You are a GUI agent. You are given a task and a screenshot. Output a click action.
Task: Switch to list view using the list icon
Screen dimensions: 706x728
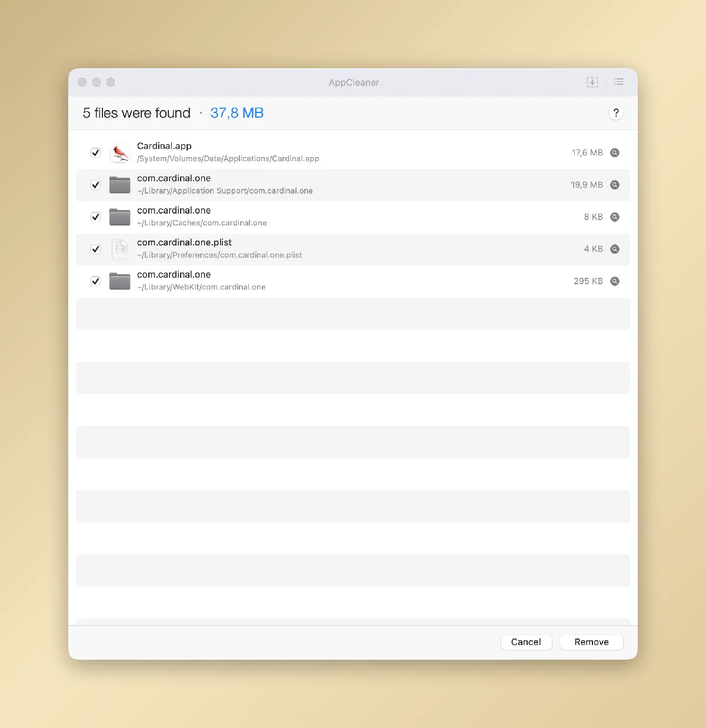tap(619, 82)
